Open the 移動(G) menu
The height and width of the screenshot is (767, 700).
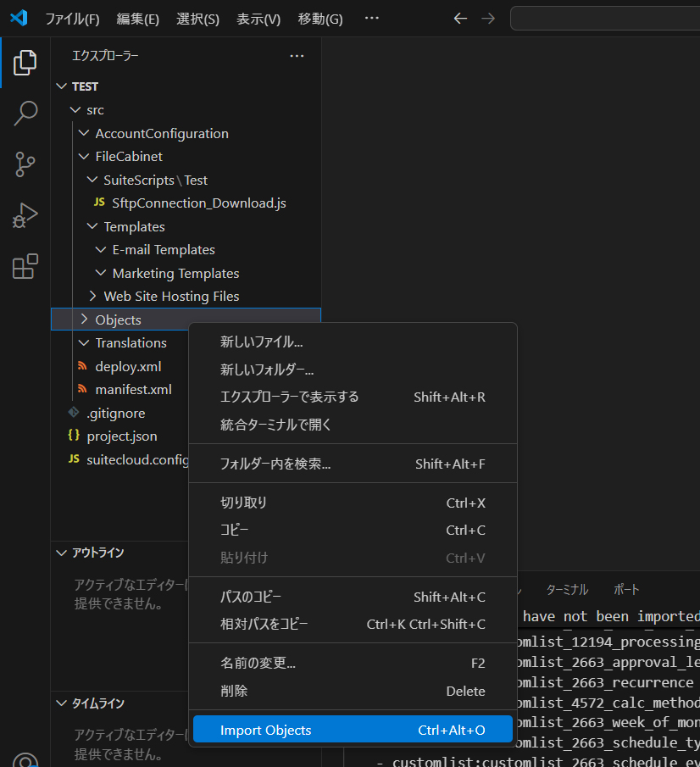[x=320, y=19]
